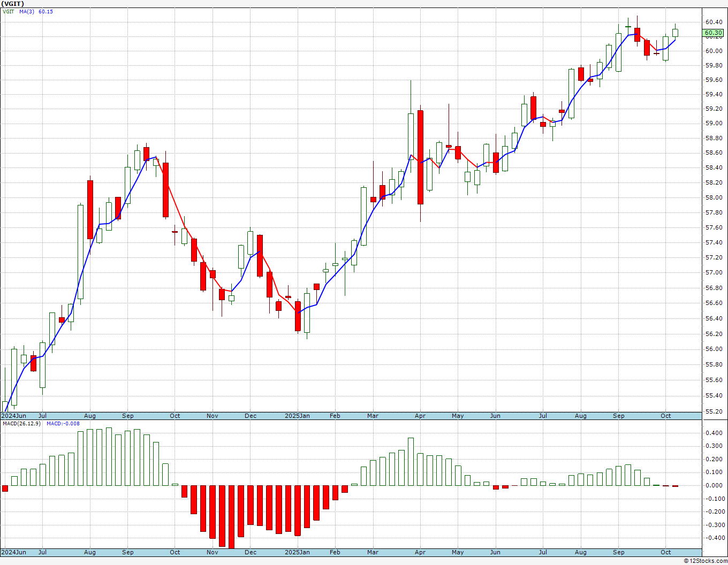The height and width of the screenshot is (565, 728).
Task: Select the 57.40 price axis label
Action: click(714, 243)
